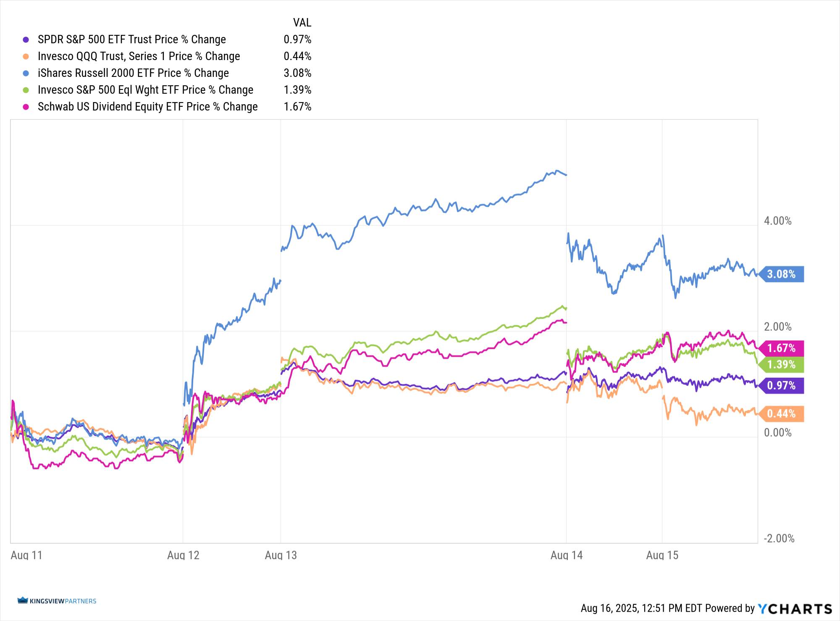Click the 4.00% y-axis label
Viewport: 840px width, 621px height.
(777, 221)
